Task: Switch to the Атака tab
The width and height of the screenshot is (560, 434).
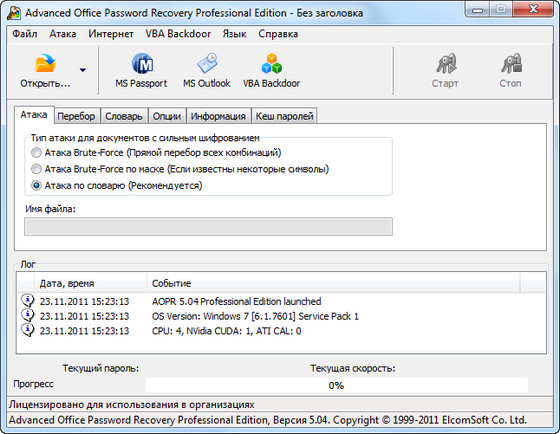Action: tap(34, 115)
